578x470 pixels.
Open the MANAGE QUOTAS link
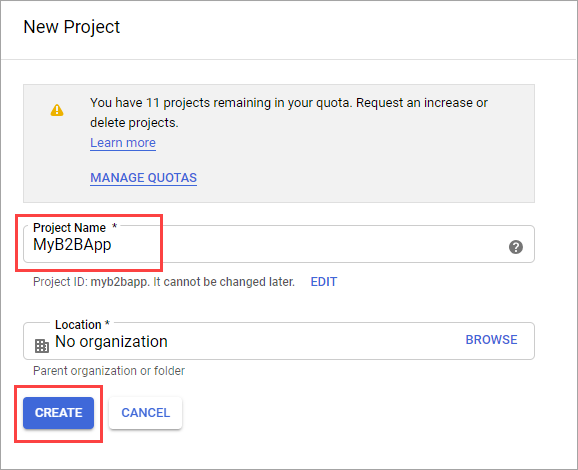(x=143, y=178)
